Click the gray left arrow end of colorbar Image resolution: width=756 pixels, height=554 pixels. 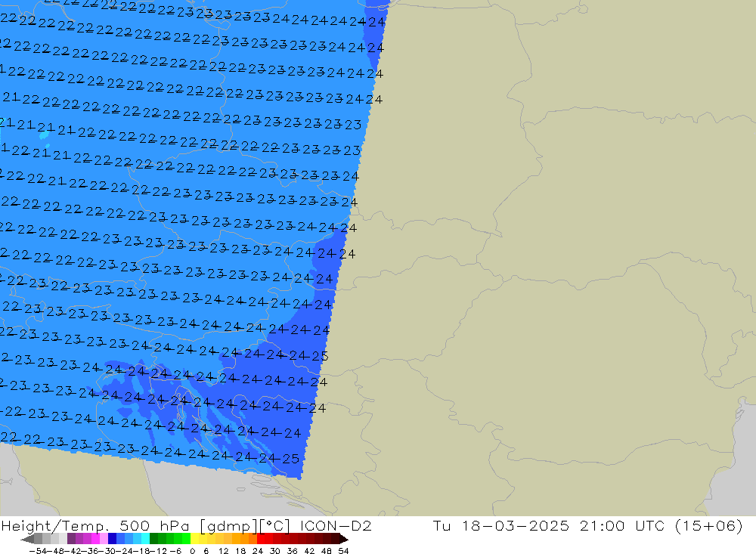tap(27, 539)
